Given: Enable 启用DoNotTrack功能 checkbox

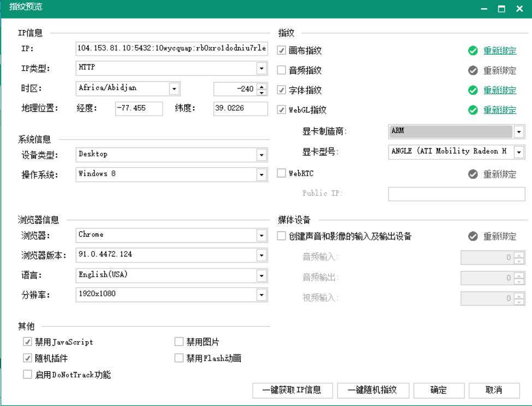Looking at the screenshot, I should tap(27, 374).
